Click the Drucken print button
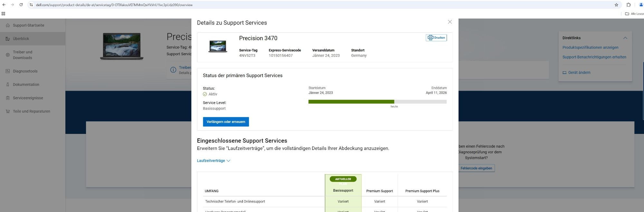This screenshot has width=644, height=212. 436,38
